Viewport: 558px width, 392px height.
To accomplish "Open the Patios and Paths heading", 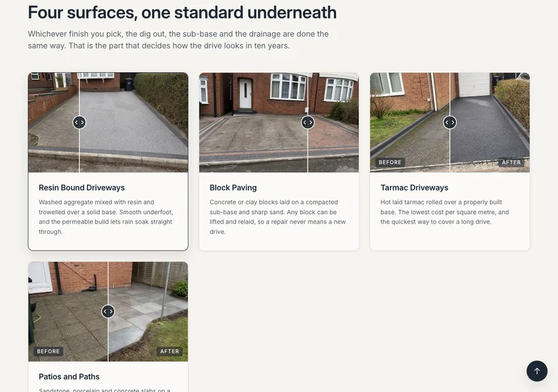I will click(69, 377).
